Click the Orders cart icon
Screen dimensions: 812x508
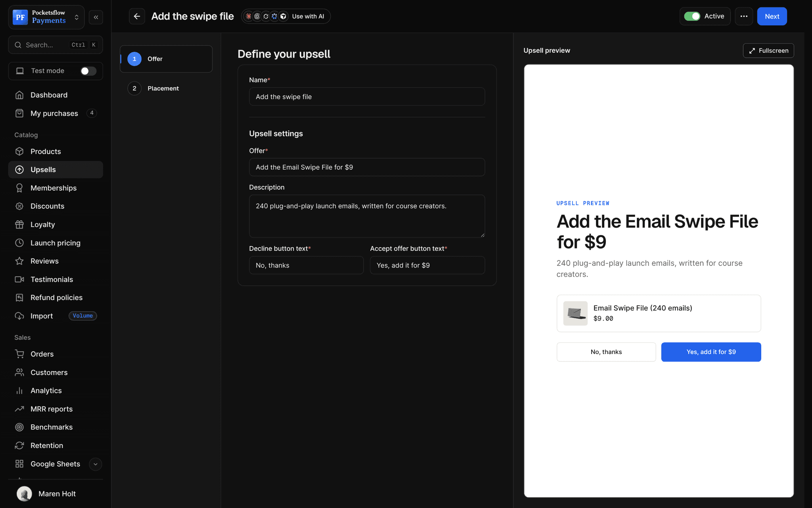(19, 354)
